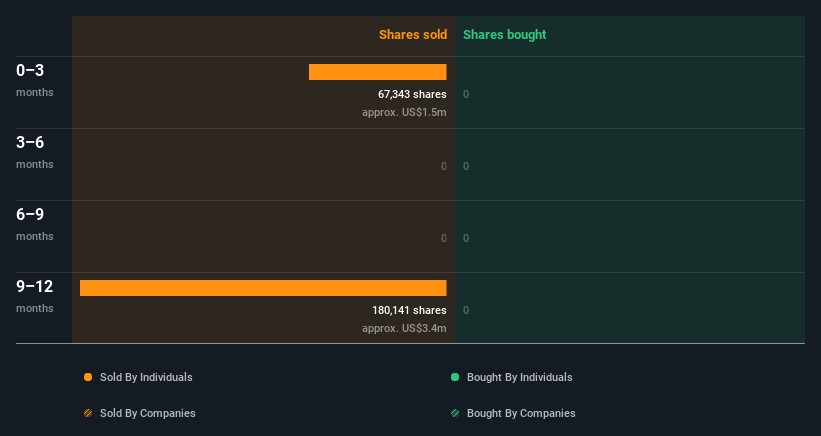Click the orange Sold By Individuals legend dot
Viewport: 821px width, 436px height.
[x=88, y=377]
